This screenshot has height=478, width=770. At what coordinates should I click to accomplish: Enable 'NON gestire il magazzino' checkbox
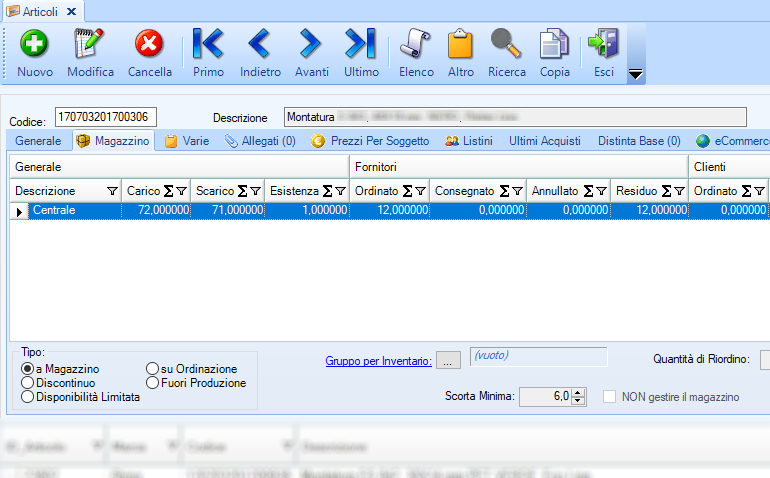609,397
